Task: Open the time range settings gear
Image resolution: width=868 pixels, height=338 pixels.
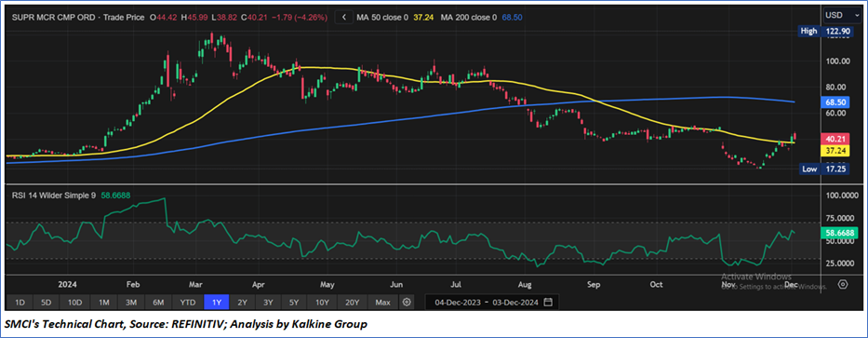Action: tap(407, 303)
